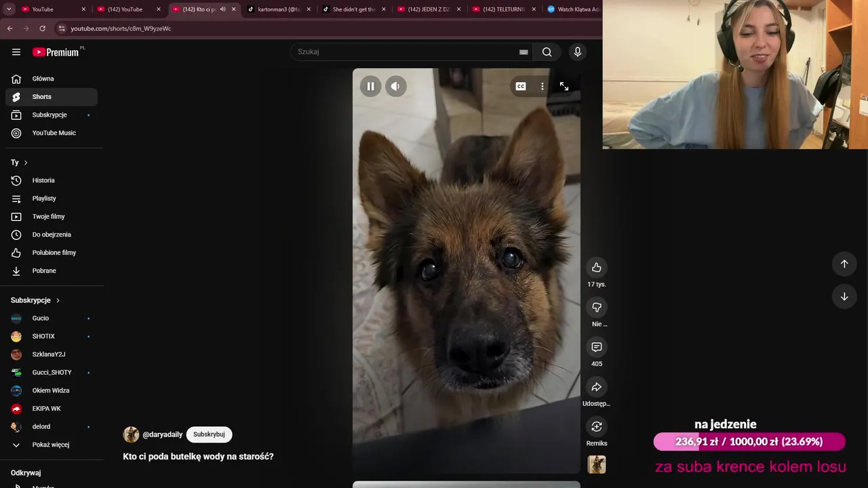Screen dimensions: 868x488
Task: Subscribe to @daryadaily via Subskrybuj
Action: [209, 434]
